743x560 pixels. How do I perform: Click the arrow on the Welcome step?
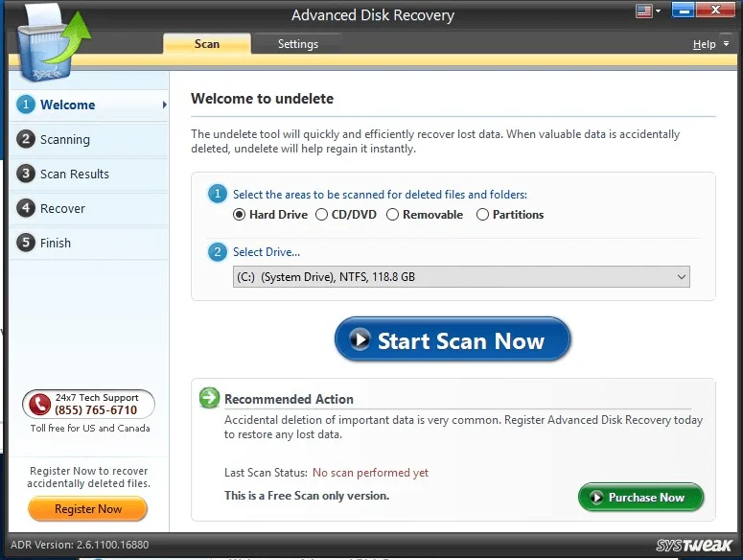(x=165, y=105)
